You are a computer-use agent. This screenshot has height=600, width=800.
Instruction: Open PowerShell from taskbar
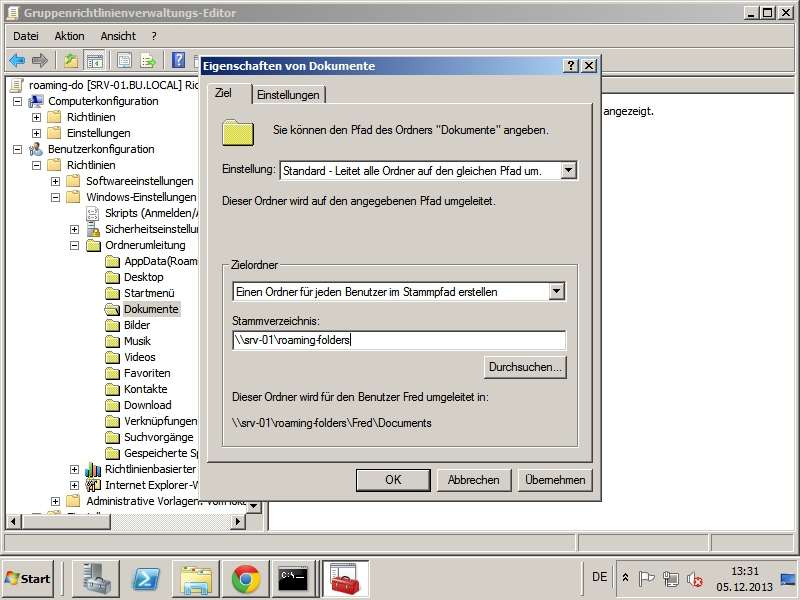(145, 579)
